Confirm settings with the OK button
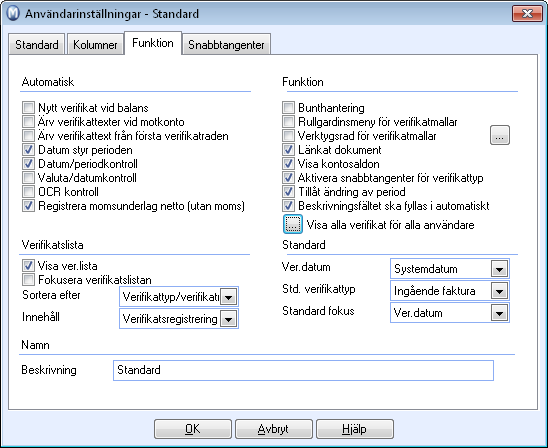548x448 pixels. pyautogui.click(x=193, y=429)
